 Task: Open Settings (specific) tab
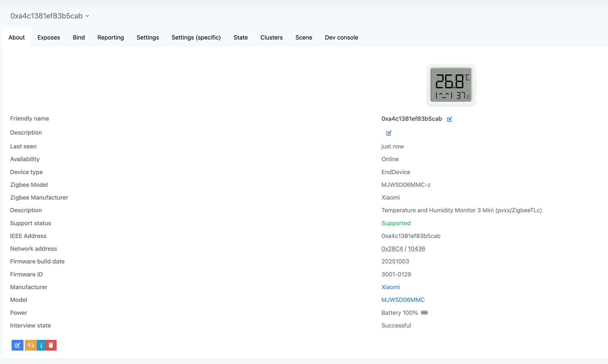point(196,37)
